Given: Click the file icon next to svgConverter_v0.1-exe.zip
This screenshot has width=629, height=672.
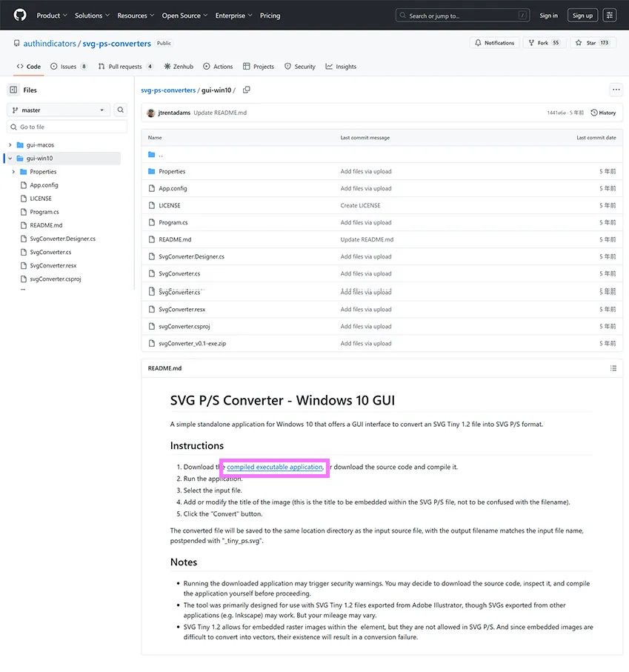Looking at the screenshot, I should point(152,343).
